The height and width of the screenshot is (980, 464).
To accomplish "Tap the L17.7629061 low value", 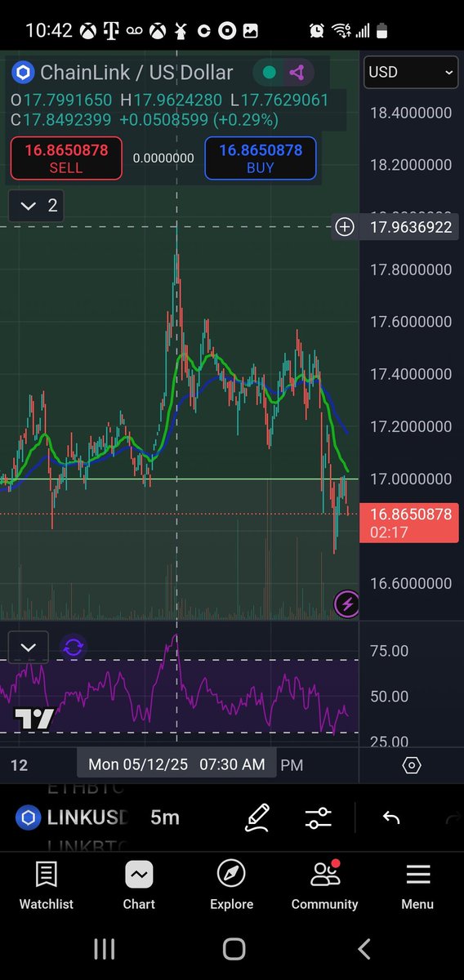I will (x=279, y=100).
